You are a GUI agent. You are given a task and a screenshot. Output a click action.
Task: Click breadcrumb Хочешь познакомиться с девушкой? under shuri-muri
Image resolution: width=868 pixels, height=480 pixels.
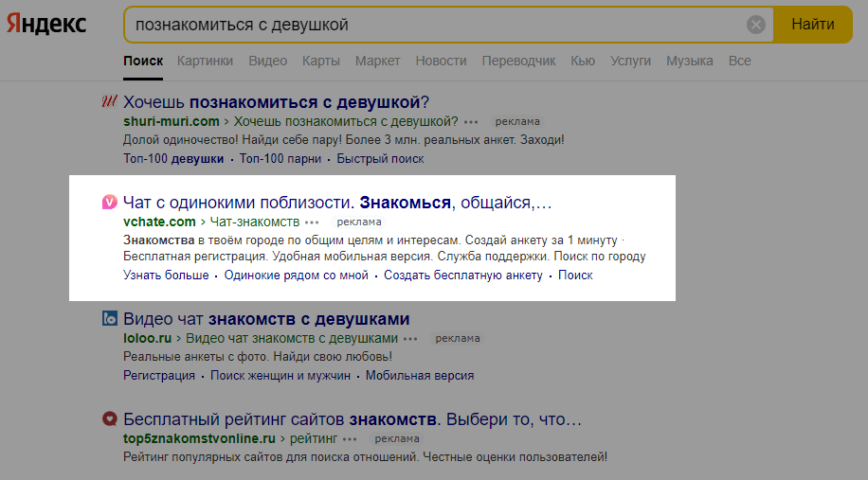(x=346, y=122)
